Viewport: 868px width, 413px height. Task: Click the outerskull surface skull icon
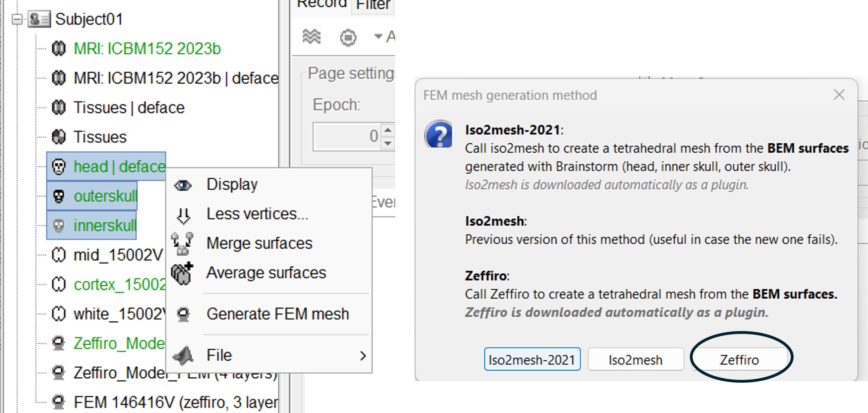click(x=59, y=196)
